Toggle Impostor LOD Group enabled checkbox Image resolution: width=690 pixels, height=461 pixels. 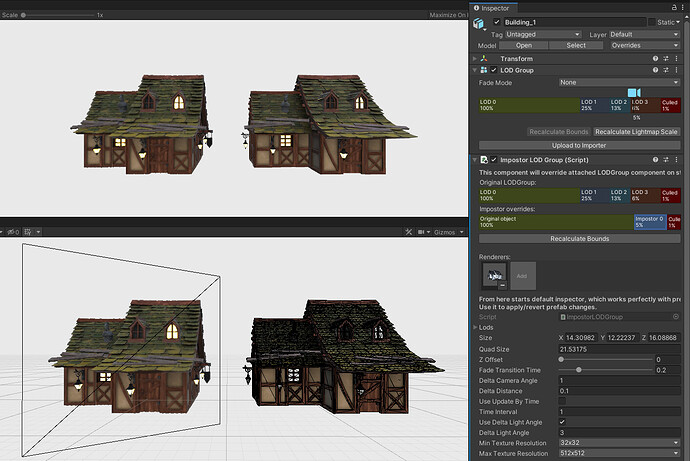point(494,160)
